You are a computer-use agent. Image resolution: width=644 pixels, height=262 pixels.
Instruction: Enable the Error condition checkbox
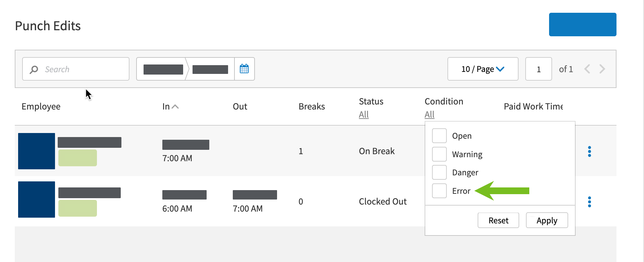pos(439,191)
